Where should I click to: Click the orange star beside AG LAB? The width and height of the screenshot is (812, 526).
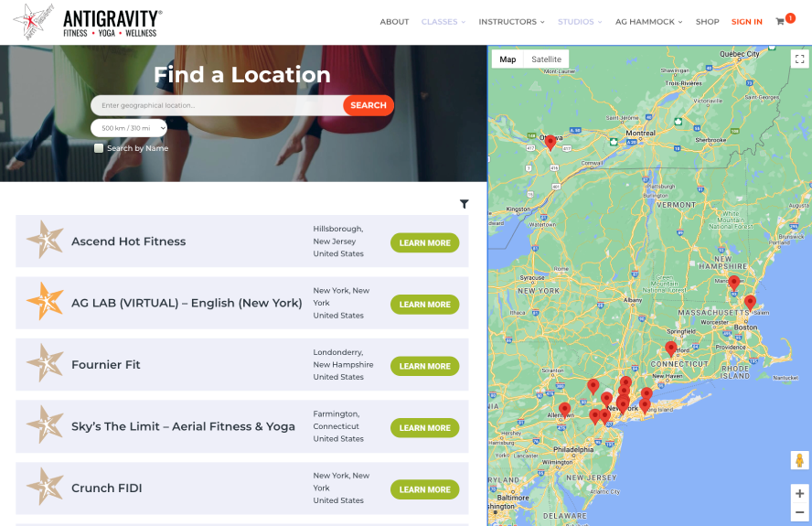pyautogui.click(x=45, y=301)
